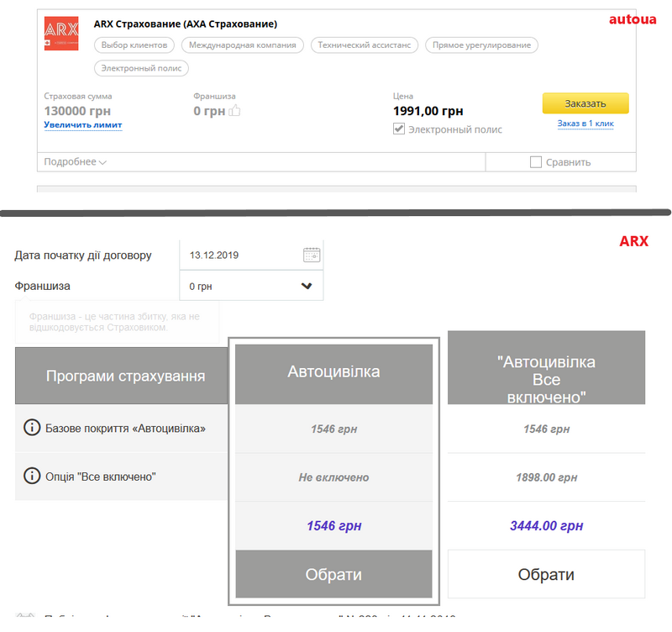The height and width of the screenshot is (632, 672).
Task: Click the ARX company logo
Action: tap(60, 34)
